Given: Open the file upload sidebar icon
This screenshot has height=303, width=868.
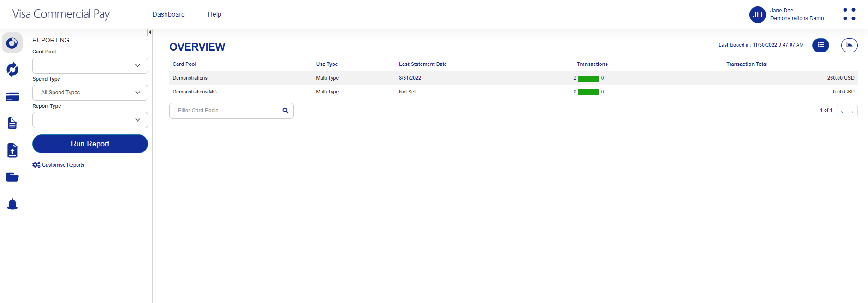Looking at the screenshot, I should click(12, 151).
